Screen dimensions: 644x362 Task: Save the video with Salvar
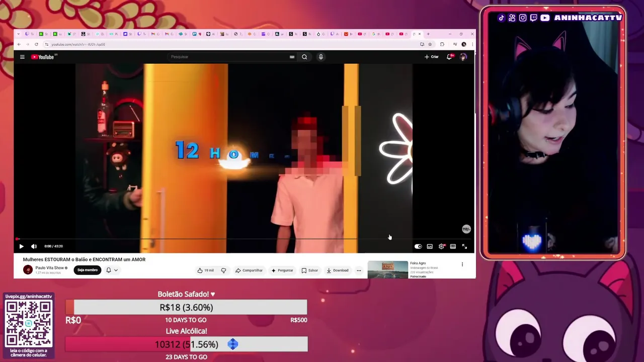pyautogui.click(x=310, y=270)
